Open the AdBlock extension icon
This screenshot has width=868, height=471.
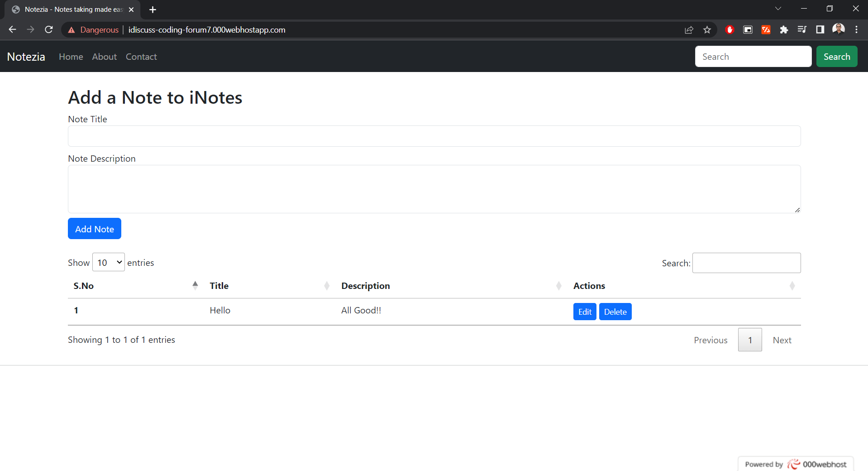(x=730, y=29)
